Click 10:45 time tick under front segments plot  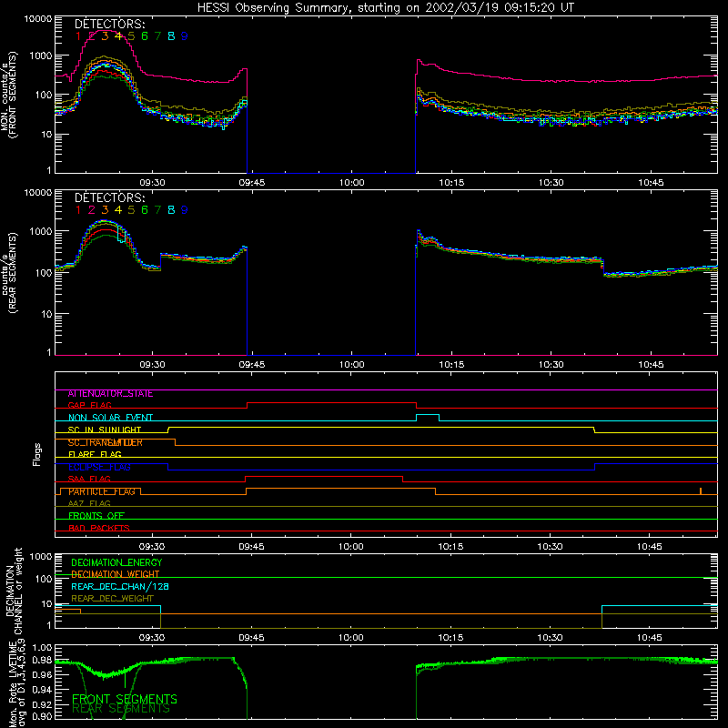pyautogui.click(x=651, y=183)
